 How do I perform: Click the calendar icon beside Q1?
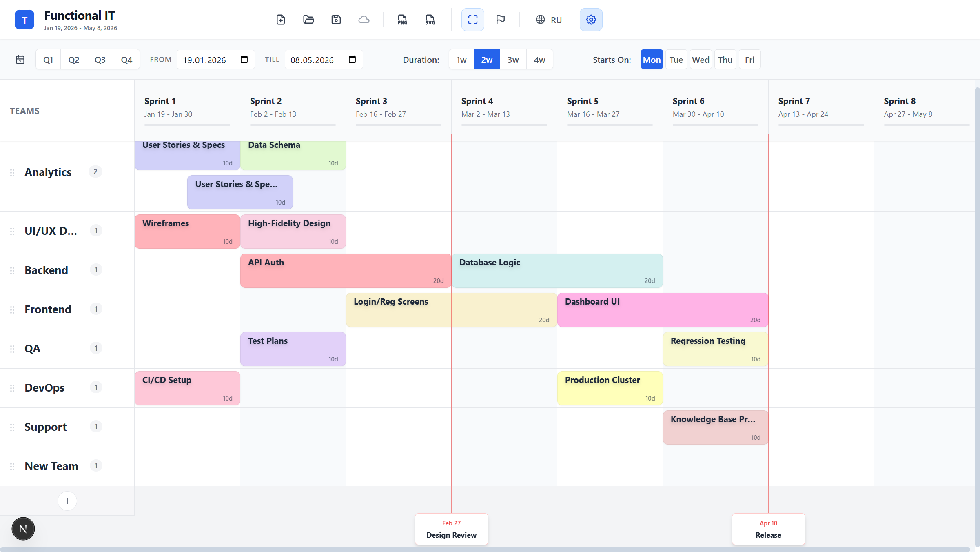pyautogui.click(x=20, y=60)
